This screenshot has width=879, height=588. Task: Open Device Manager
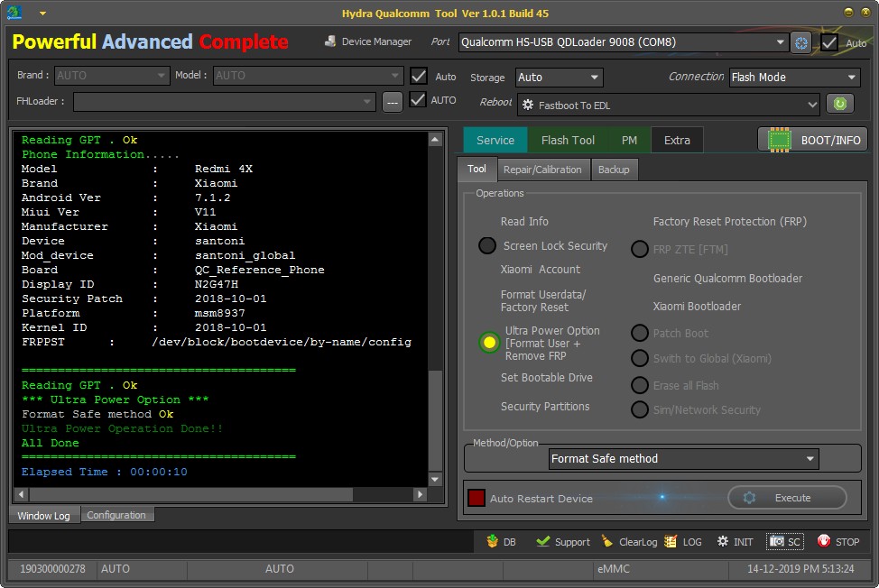pos(367,41)
